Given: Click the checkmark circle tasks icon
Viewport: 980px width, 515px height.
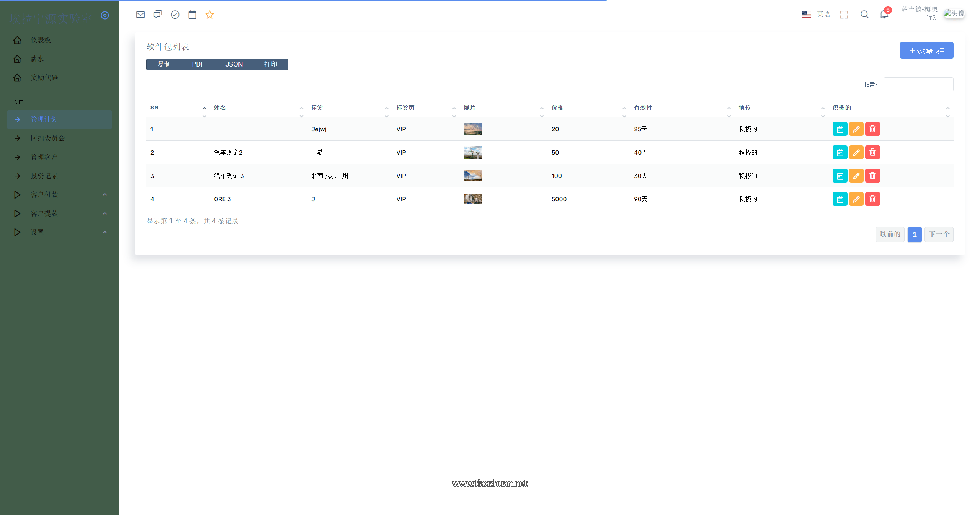Looking at the screenshot, I should (175, 15).
